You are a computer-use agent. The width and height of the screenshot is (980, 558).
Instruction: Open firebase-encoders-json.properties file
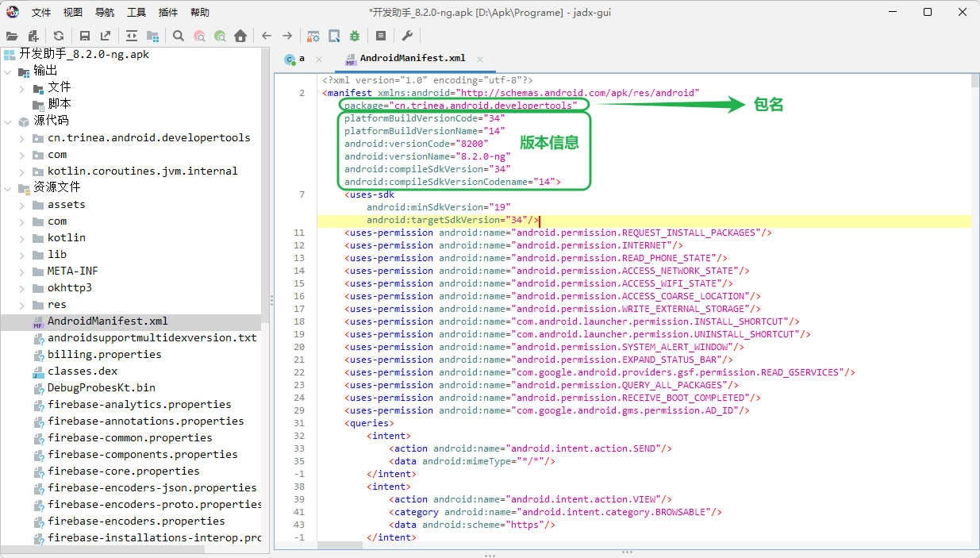152,487
